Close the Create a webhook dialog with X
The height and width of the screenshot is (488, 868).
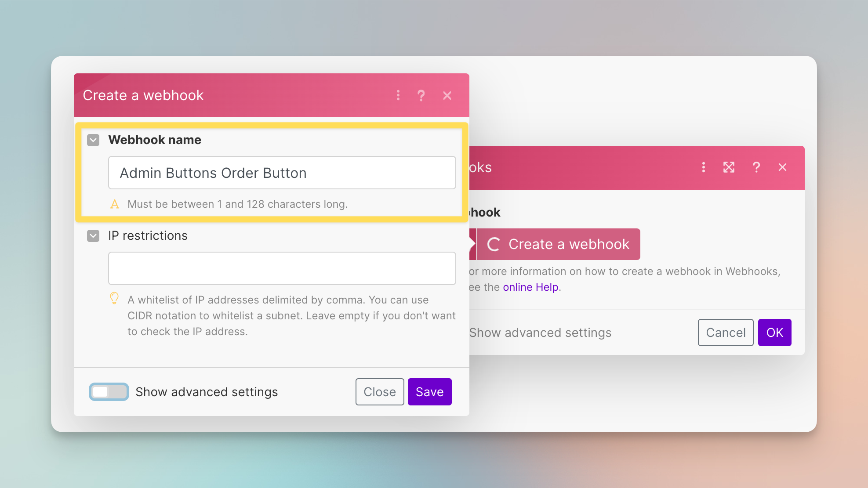(x=447, y=95)
